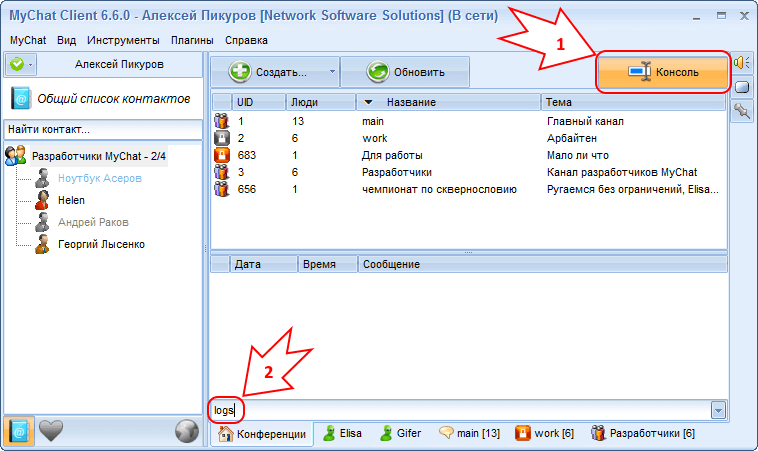Click the gray panel icon below speaker
This screenshot has height=451, width=758.
[742, 88]
